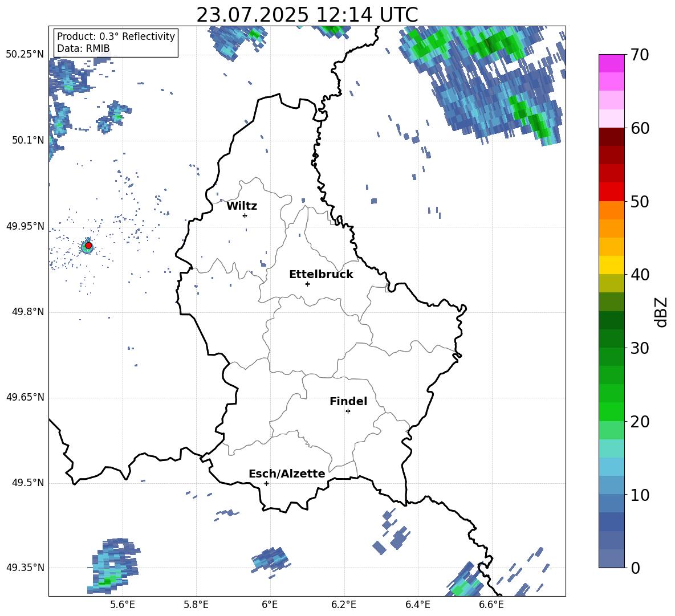Click the 50.1°N latitude label
675x616 pixels.
[x=27, y=140]
